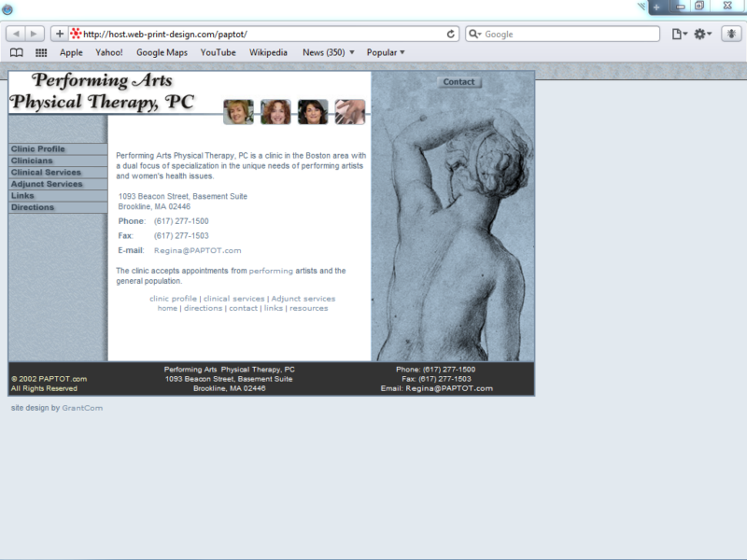Follow the 'clinic profile' footer text link
This screenshot has height=560, width=747.
point(173,299)
